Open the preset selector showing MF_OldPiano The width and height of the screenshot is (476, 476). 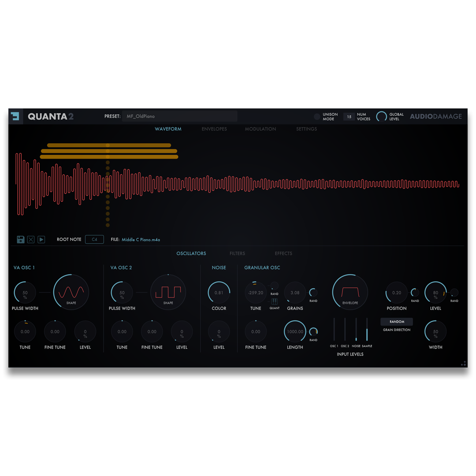(181, 116)
